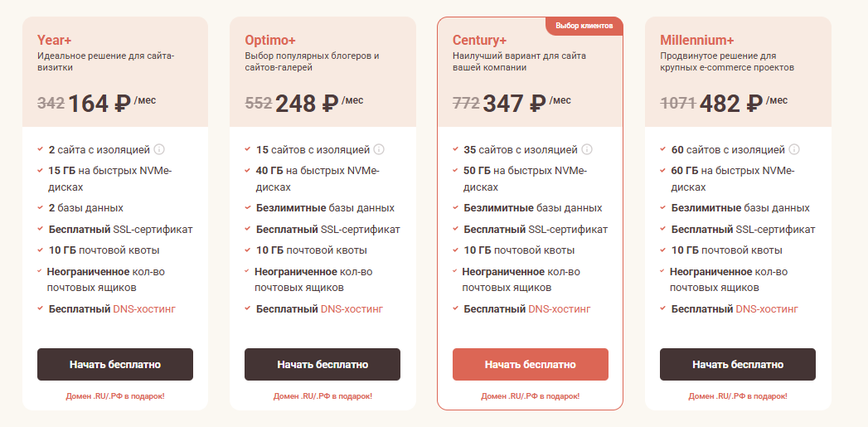Click Начать бесплатно under Millennium+

[x=738, y=365]
